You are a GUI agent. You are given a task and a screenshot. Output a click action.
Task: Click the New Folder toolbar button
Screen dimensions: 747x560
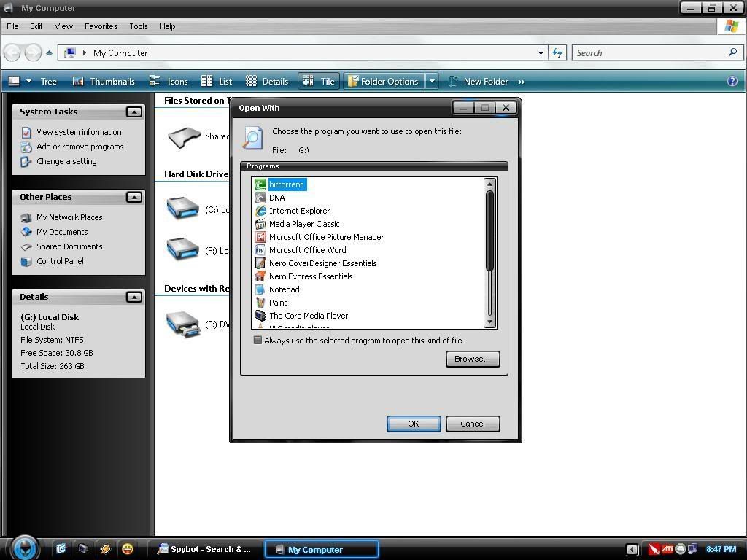click(x=478, y=82)
